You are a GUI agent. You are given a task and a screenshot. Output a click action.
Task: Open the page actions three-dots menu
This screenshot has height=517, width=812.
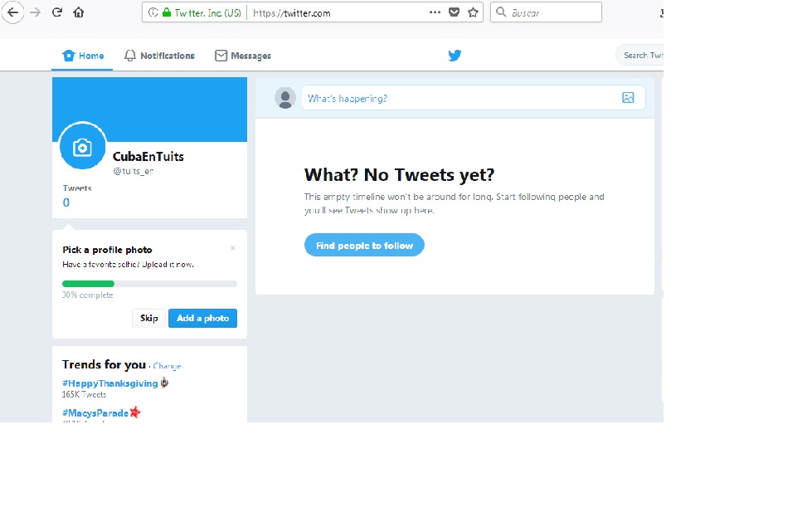pyautogui.click(x=435, y=12)
